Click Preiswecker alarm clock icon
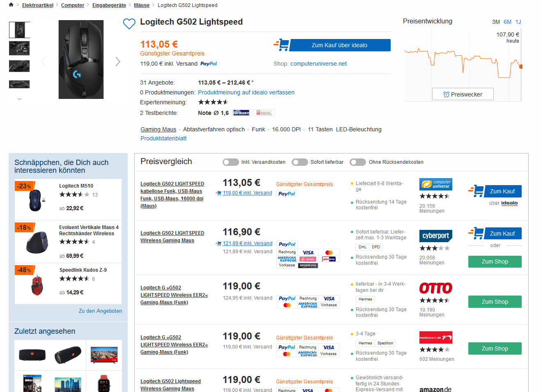The height and width of the screenshot is (392, 541). pyautogui.click(x=446, y=94)
